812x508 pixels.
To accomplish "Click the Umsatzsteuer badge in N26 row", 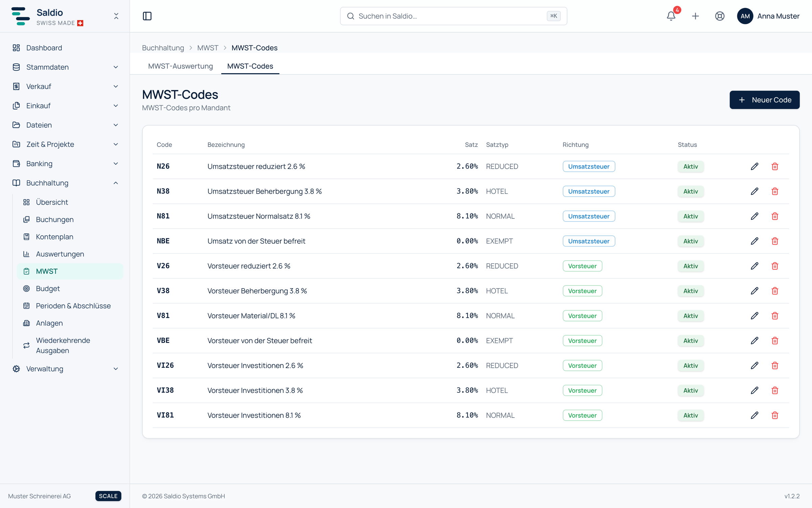I will point(589,166).
